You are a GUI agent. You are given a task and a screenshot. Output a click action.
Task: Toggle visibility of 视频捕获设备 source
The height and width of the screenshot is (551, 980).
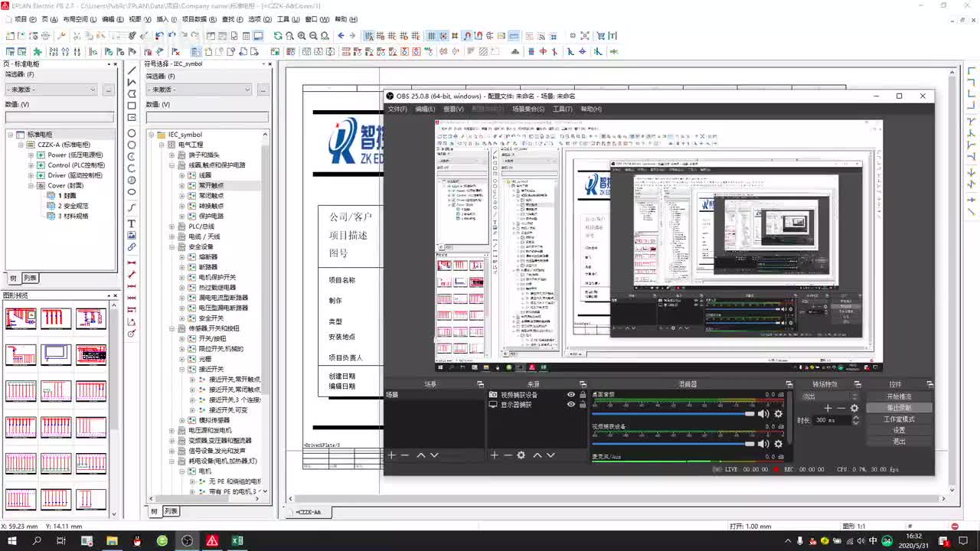[571, 395]
